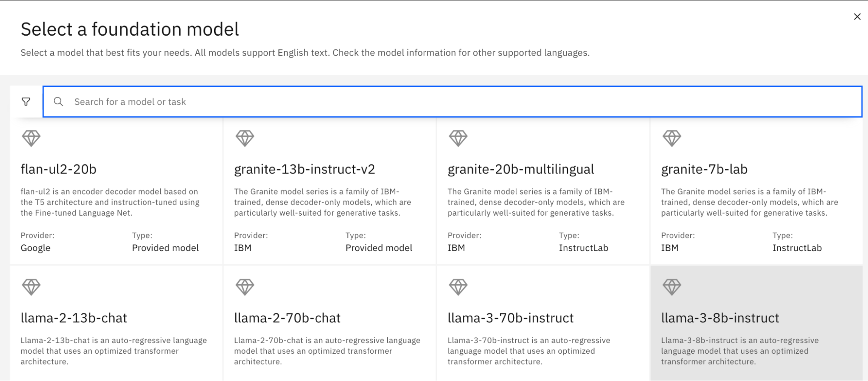Click the llama-3-8b-instruct diamond icon
Image resolution: width=868 pixels, height=381 pixels.
click(672, 287)
